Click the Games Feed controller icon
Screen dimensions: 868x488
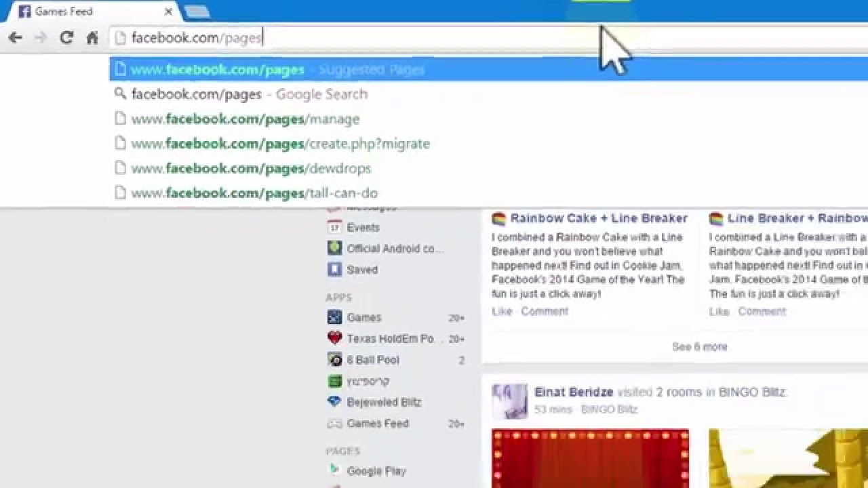[334, 424]
